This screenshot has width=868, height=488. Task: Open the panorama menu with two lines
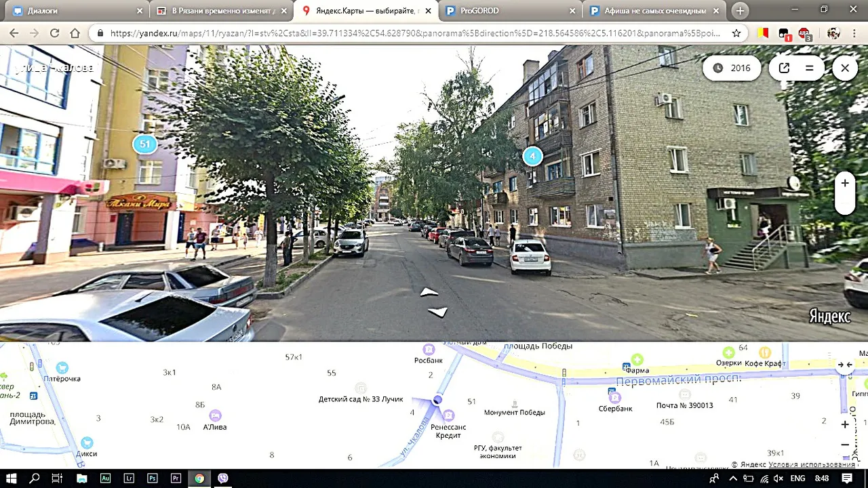(809, 68)
